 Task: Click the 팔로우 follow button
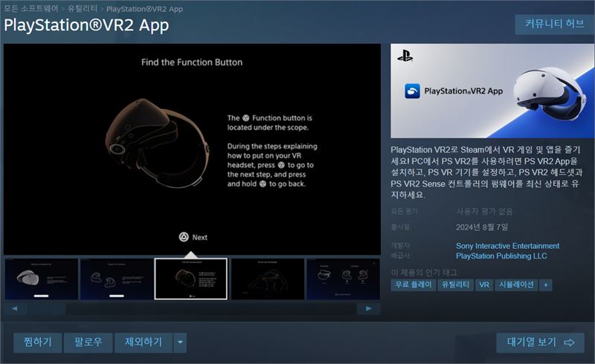point(88,342)
